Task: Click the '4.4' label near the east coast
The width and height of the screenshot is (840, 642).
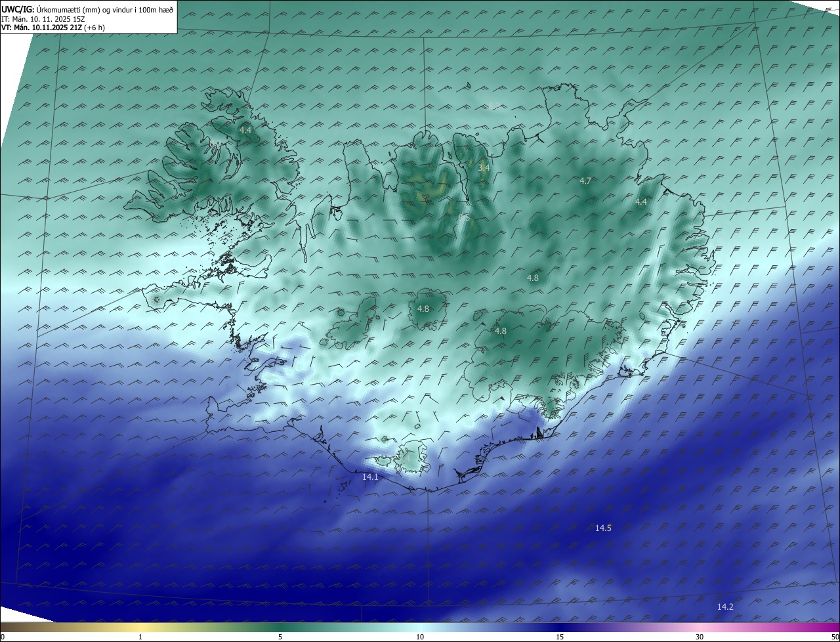Action: 641,202
